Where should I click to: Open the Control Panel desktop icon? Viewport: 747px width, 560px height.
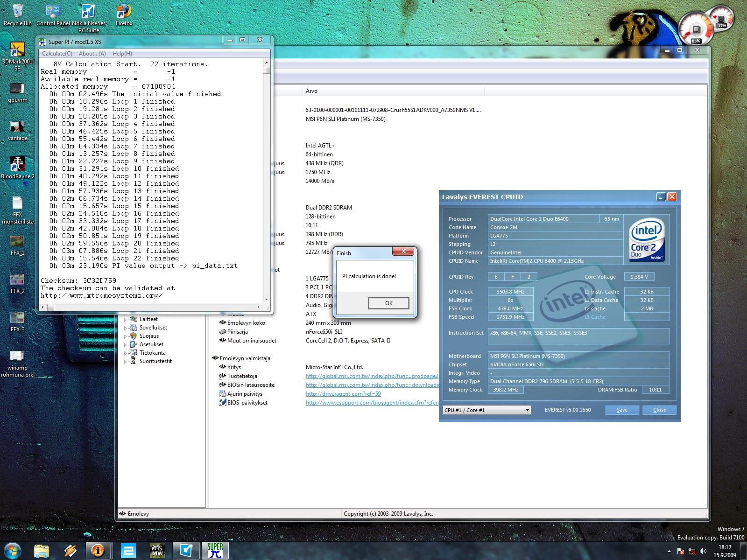coord(53,15)
